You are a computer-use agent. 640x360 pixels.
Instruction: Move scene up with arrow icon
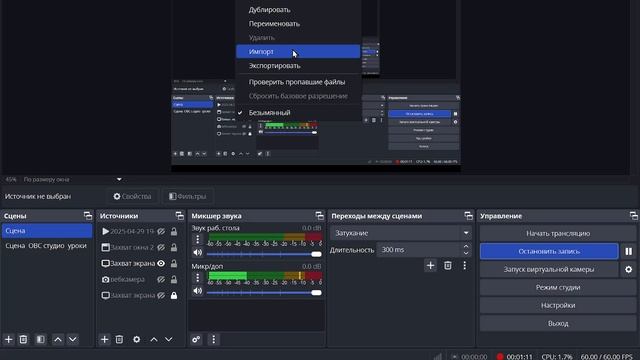[58, 339]
